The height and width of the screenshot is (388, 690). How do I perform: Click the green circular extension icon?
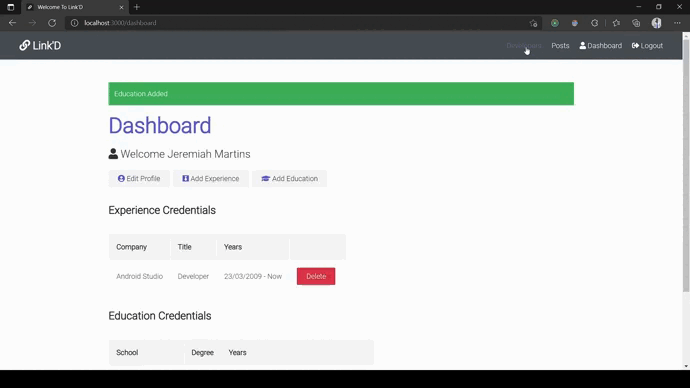554,23
